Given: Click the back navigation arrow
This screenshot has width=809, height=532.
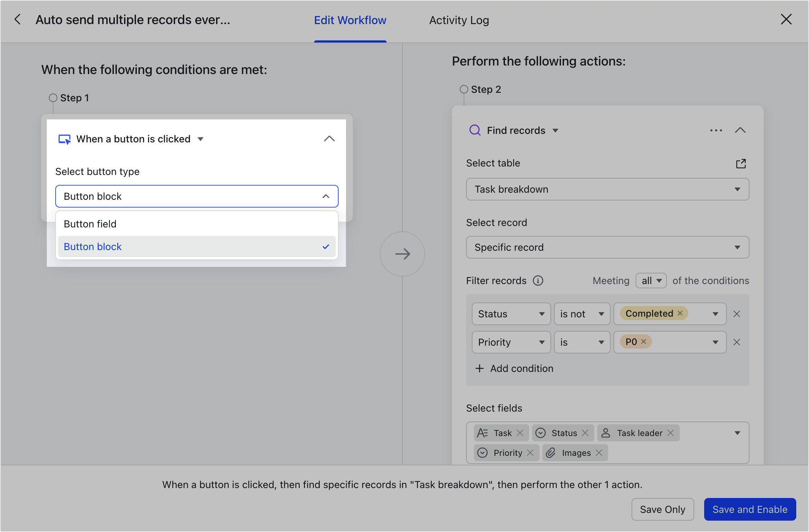Looking at the screenshot, I should (17, 20).
